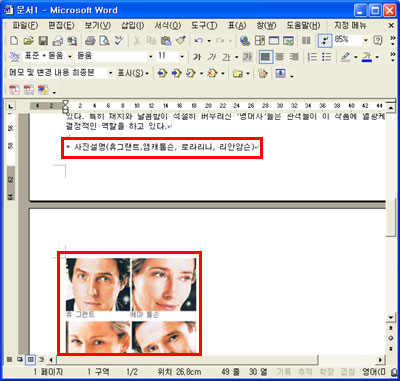The width and height of the screenshot is (400, 381).
Task: Click the Paste clipboard icon
Action: [x=166, y=41]
